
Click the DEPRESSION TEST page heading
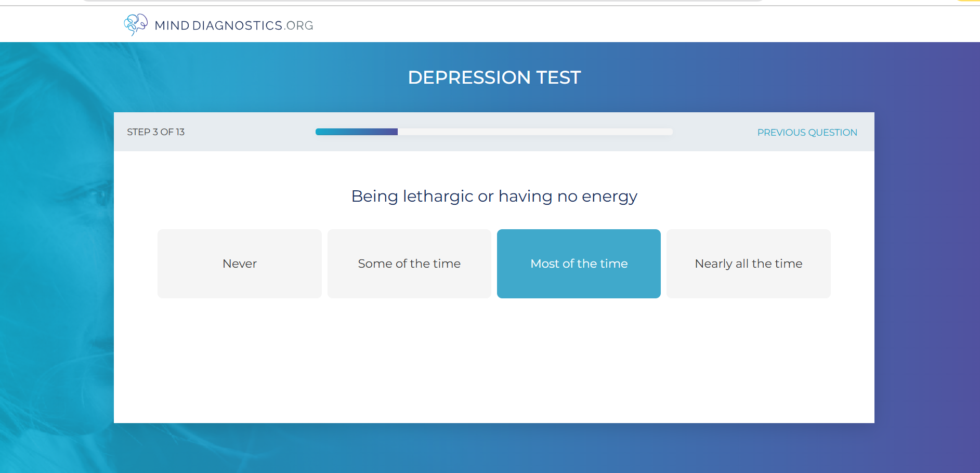(494, 77)
